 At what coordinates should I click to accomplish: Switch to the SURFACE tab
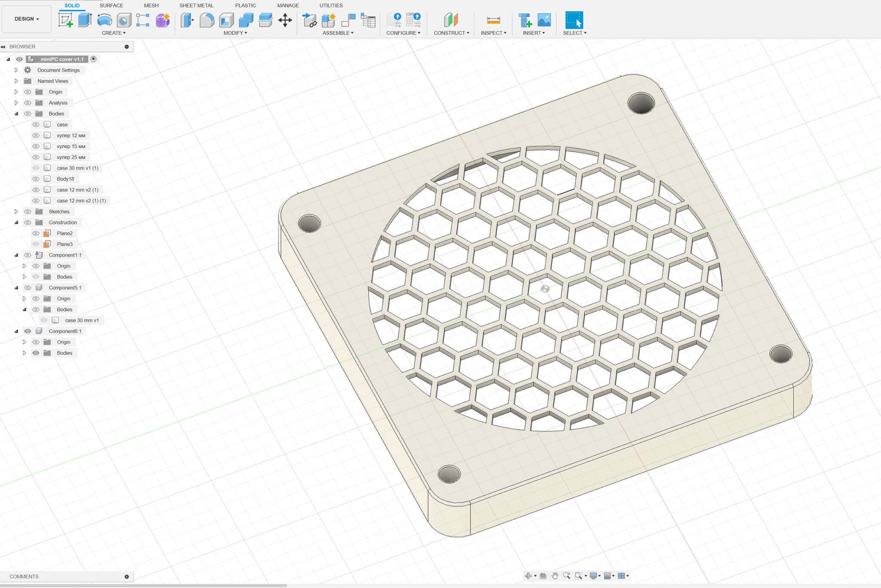(x=111, y=6)
